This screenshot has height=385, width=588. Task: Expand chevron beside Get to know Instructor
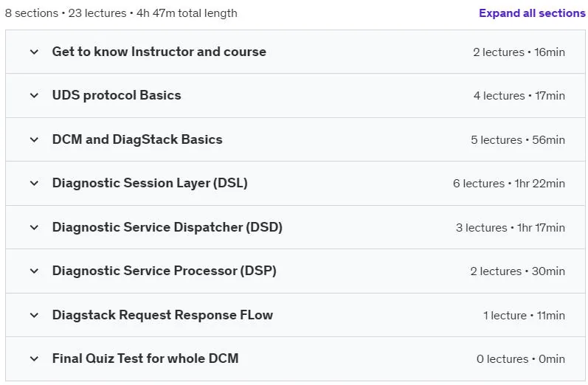34,52
